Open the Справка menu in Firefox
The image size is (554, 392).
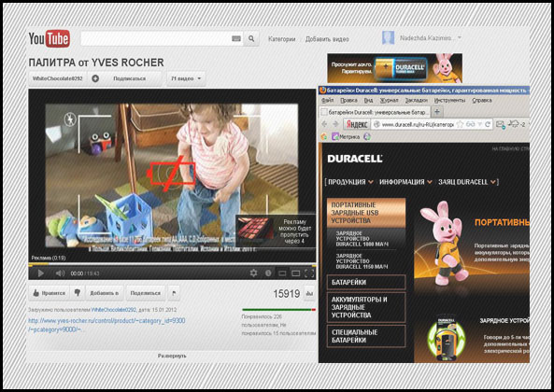482,101
